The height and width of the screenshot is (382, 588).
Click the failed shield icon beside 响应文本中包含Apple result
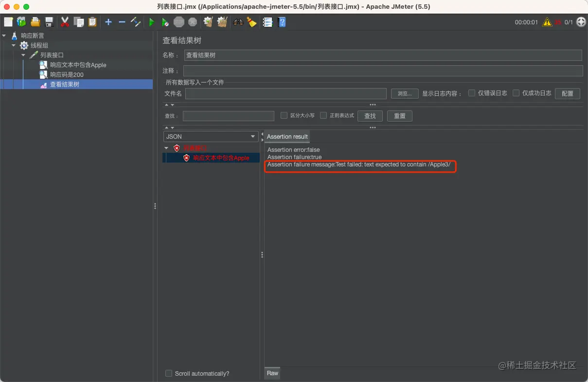186,158
